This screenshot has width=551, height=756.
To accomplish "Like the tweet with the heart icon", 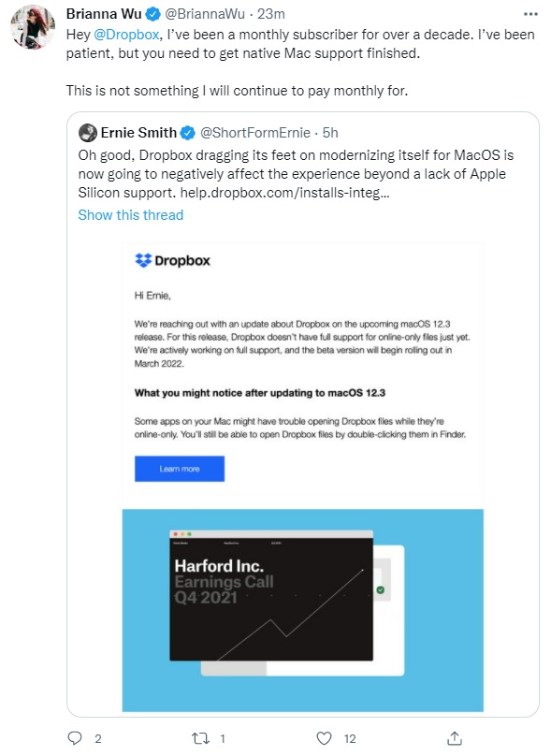I will (324, 738).
